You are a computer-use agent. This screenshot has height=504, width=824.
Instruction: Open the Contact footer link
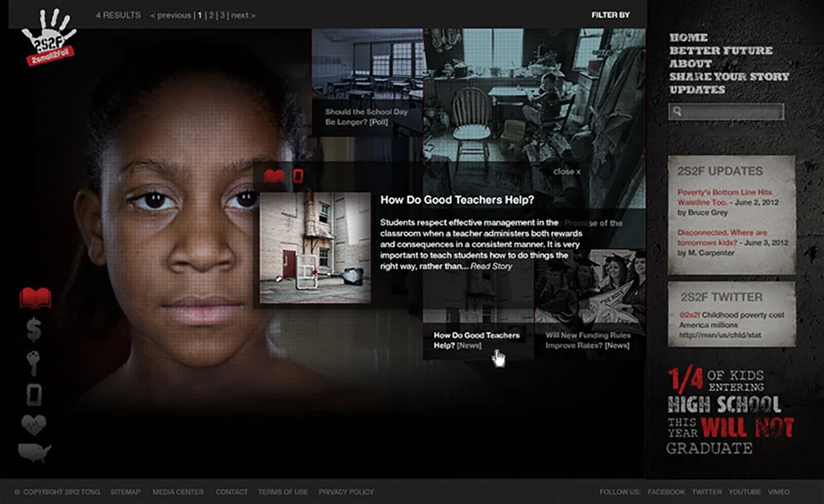(x=231, y=492)
